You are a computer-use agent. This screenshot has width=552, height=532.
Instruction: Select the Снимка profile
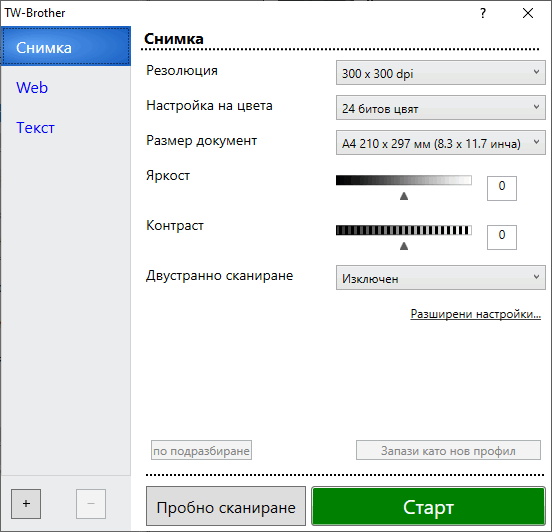[66, 47]
